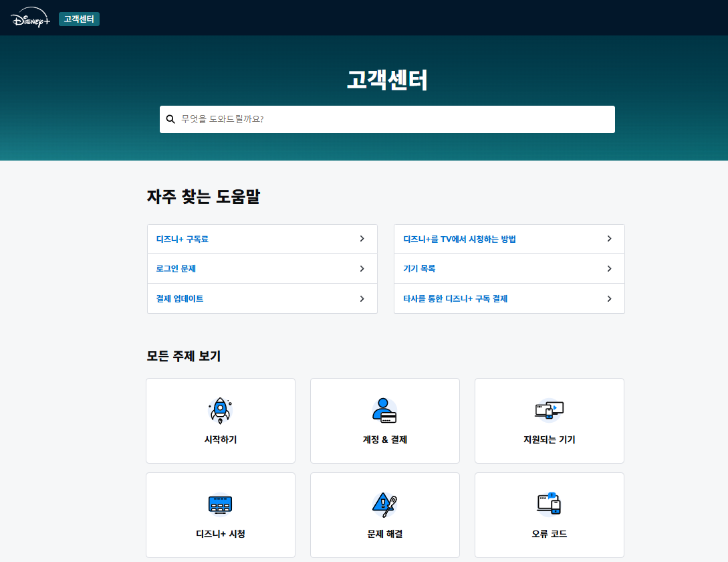
Task: Click the screen grid 디즈니+ 시청 icon
Action: point(220,505)
